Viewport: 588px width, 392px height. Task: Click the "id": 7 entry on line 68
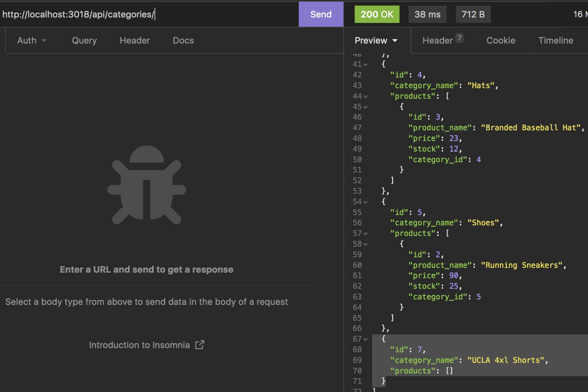click(x=408, y=349)
